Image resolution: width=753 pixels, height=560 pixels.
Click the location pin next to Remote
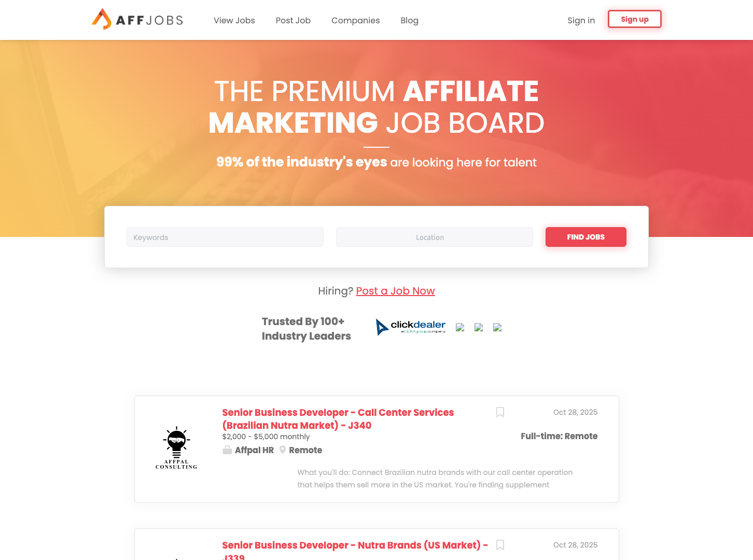283,450
